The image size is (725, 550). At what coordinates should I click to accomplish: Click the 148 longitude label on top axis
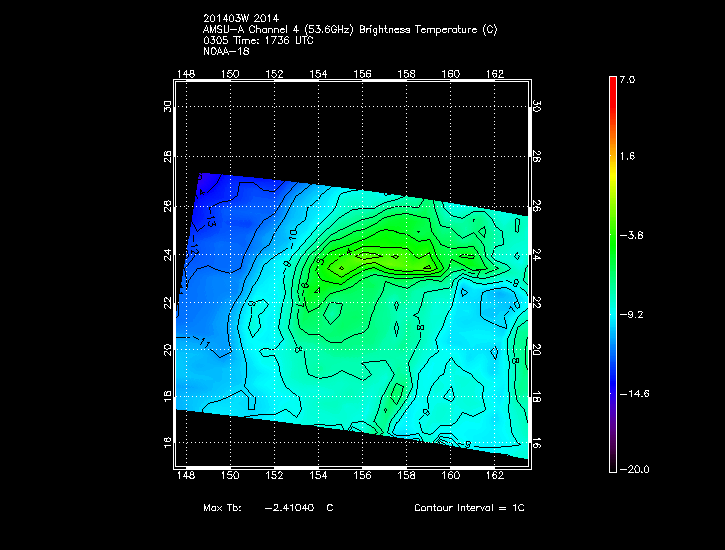click(x=185, y=74)
